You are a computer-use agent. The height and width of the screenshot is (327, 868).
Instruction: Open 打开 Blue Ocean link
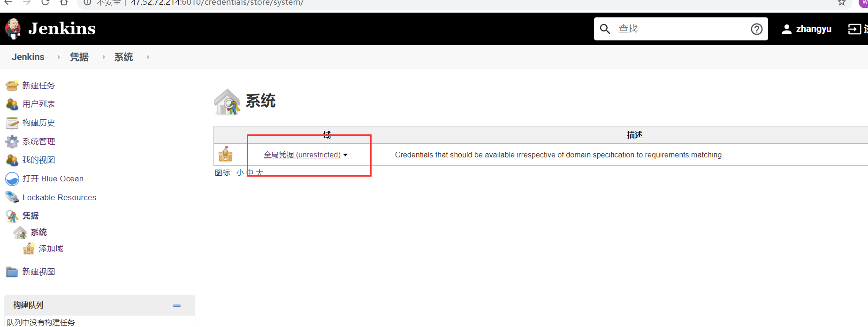click(x=53, y=179)
